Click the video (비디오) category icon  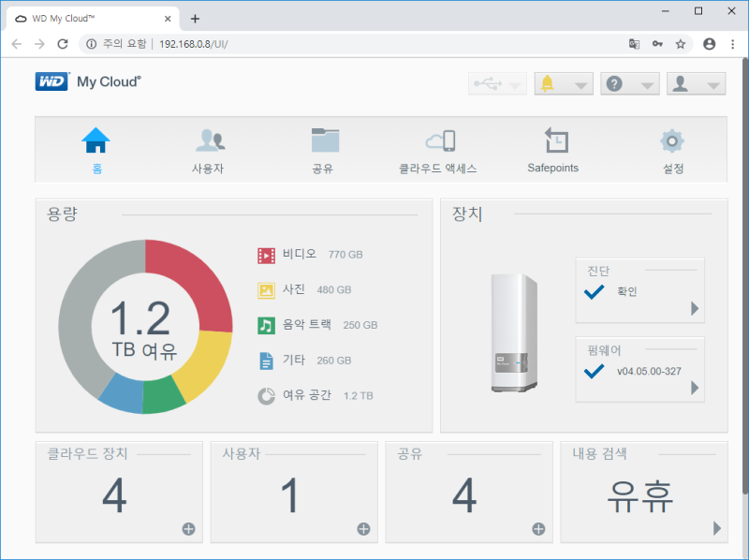pyautogui.click(x=266, y=255)
